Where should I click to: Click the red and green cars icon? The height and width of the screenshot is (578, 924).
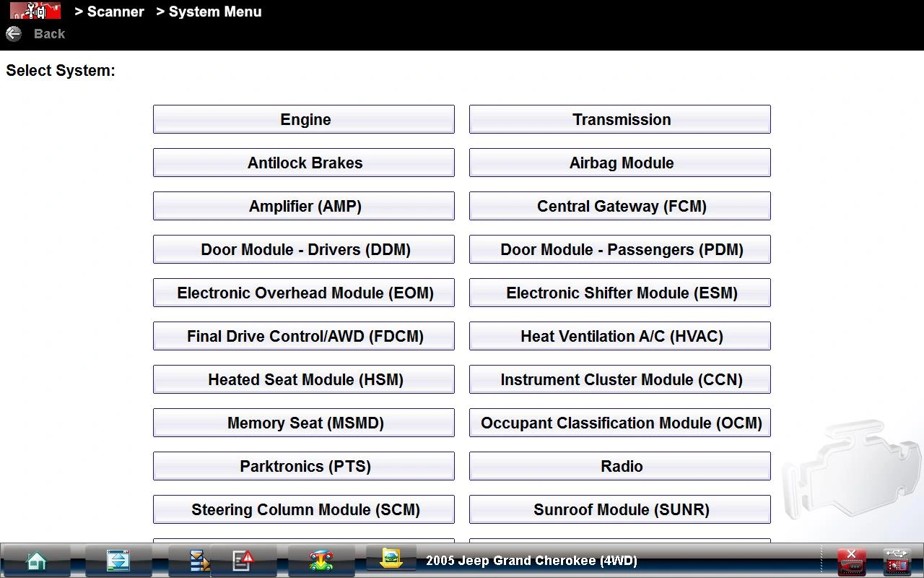point(321,561)
